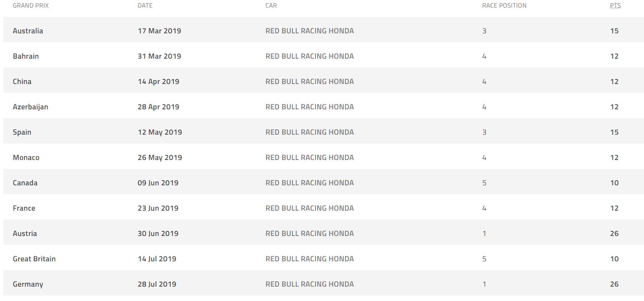
Task: Click the China Grand Prix link
Action: pos(22,81)
